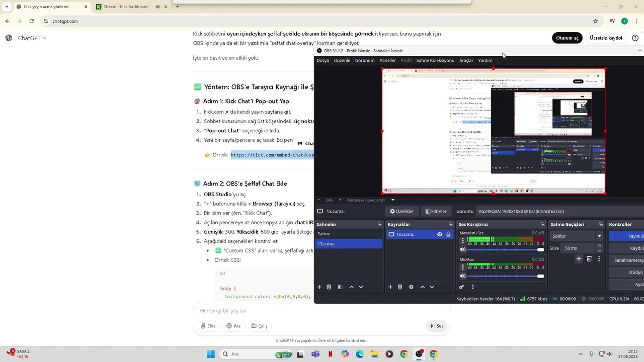Undock the Sahne Geçişleri panel icon
Image resolution: width=644 pixels, height=362 pixels.
pos(601,224)
